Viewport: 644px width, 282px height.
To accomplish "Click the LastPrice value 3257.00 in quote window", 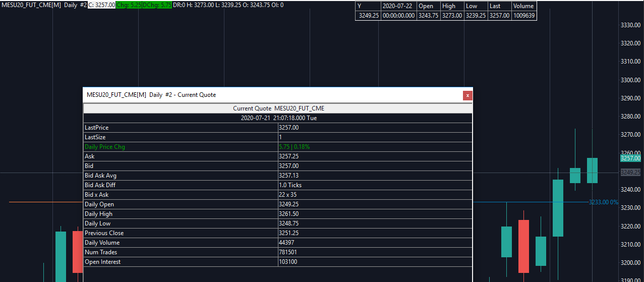I will 375,128.
